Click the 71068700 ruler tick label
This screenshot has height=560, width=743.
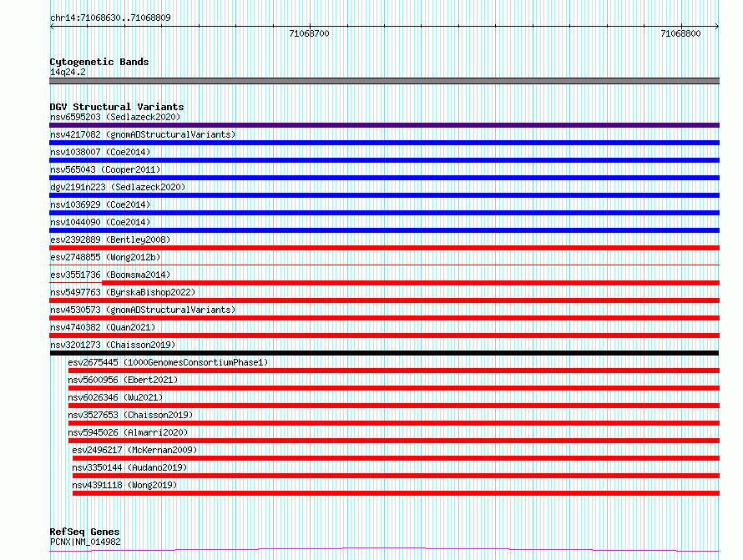tap(309, 33)
